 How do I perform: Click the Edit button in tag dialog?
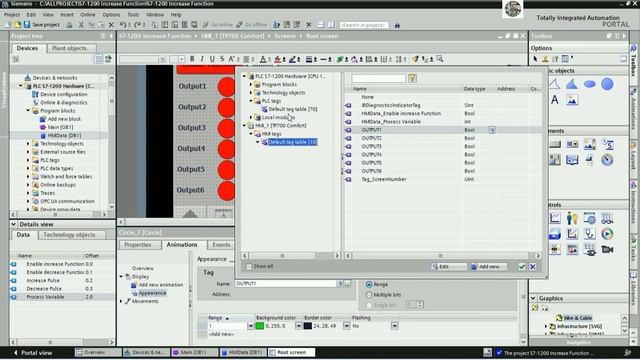448,267
